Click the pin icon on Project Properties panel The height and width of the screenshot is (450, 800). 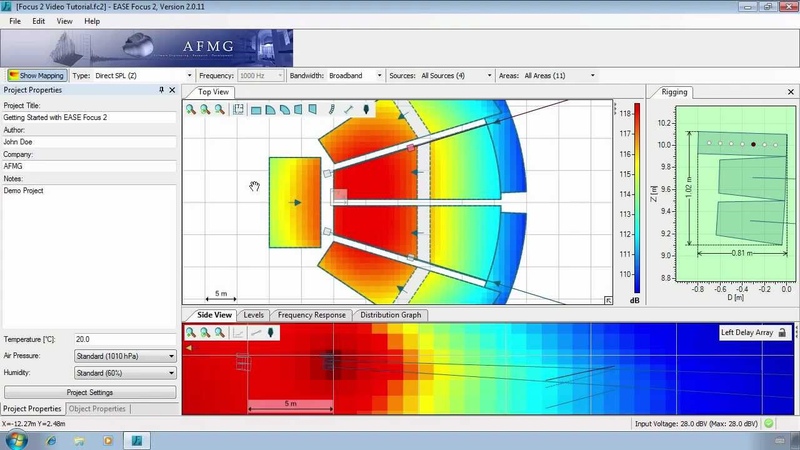point(161,90)
